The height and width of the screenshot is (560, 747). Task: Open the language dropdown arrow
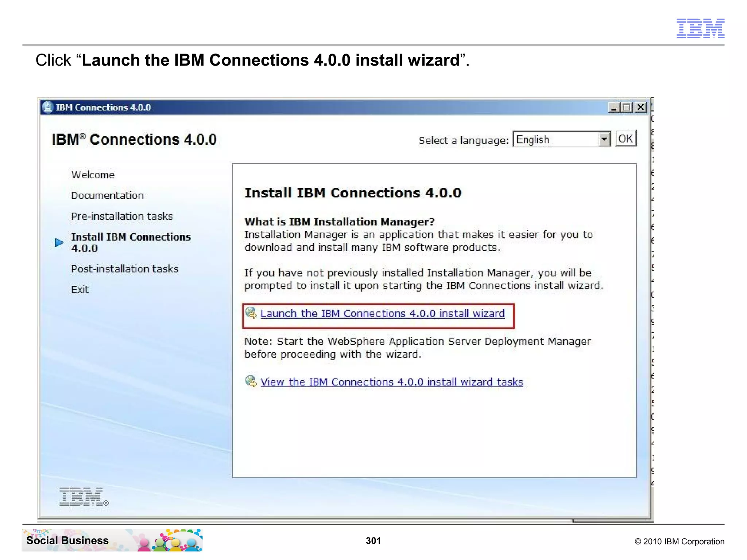tap(604, 139)
